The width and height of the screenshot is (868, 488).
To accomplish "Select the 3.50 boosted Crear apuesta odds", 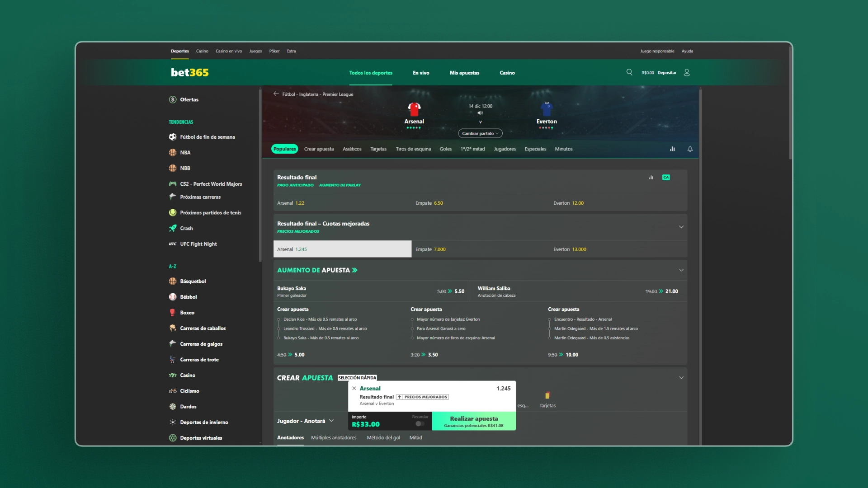I will (x=424, y=355).
